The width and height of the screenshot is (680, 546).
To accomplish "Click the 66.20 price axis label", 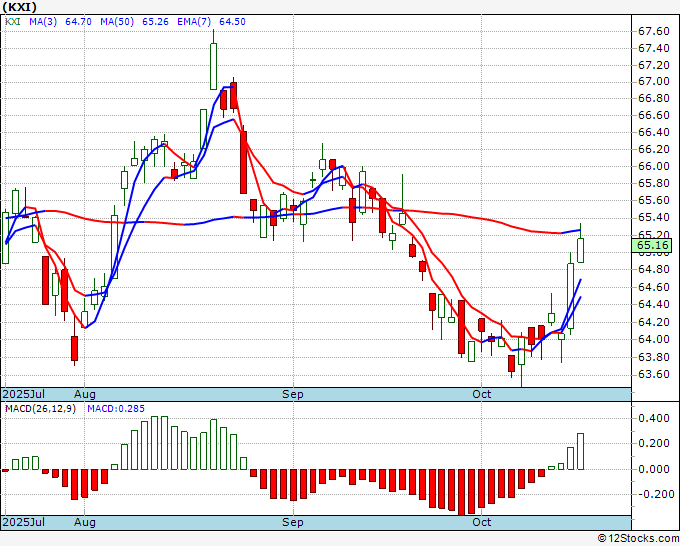I will pos(654,150).
